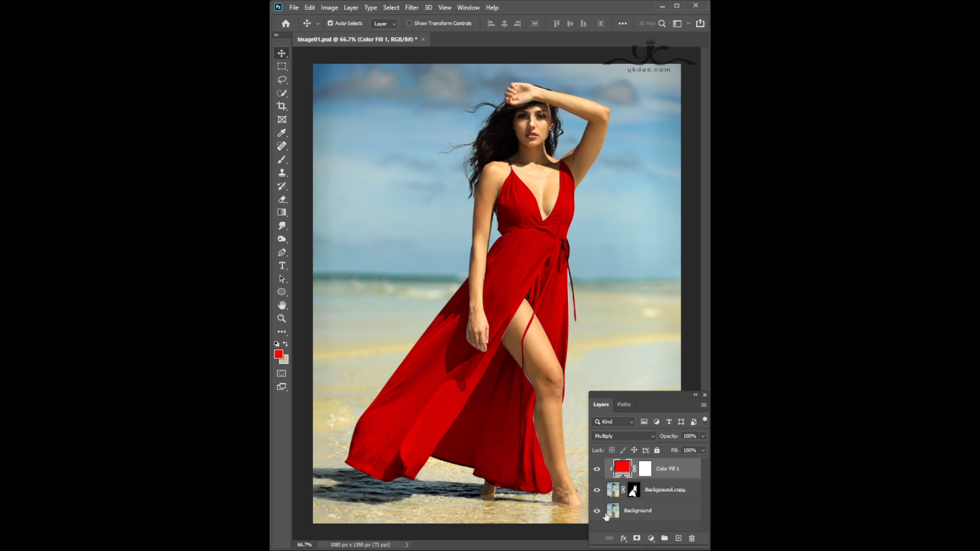Viewport: 980px width, 551px height.
Task: Open the Filter menu
Action: (x=411, y=8)
